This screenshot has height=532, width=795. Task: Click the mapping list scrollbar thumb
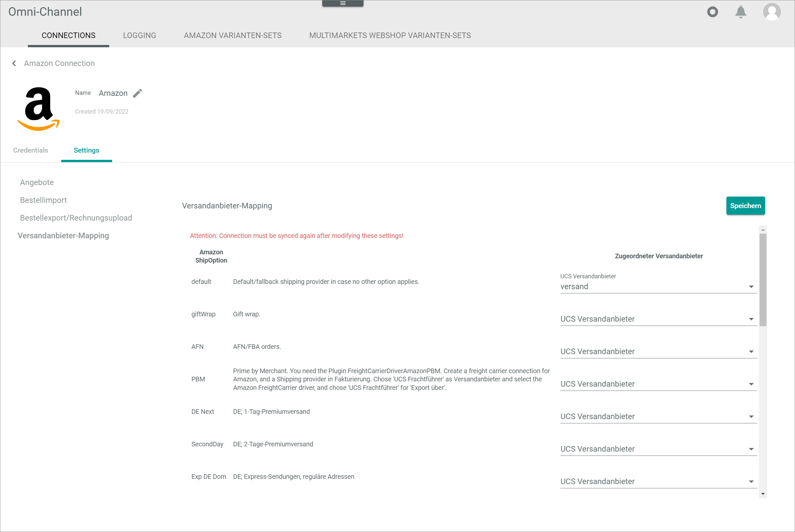coord(763,280)
